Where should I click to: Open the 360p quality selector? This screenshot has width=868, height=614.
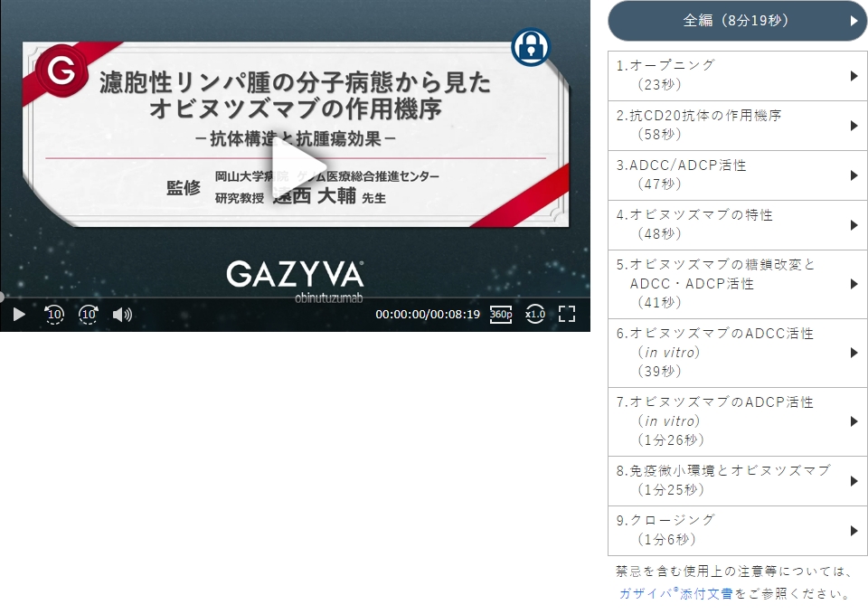point(500,314)
